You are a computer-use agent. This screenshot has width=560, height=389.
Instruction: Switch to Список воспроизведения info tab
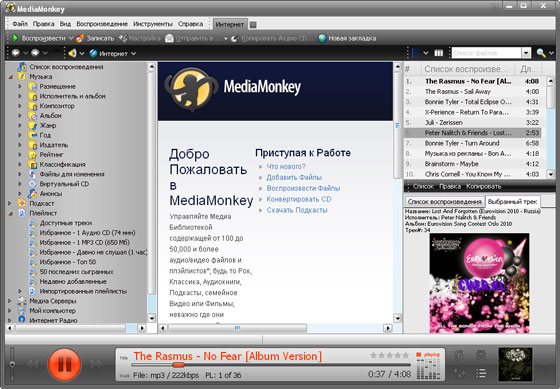(x=445, y=201)
